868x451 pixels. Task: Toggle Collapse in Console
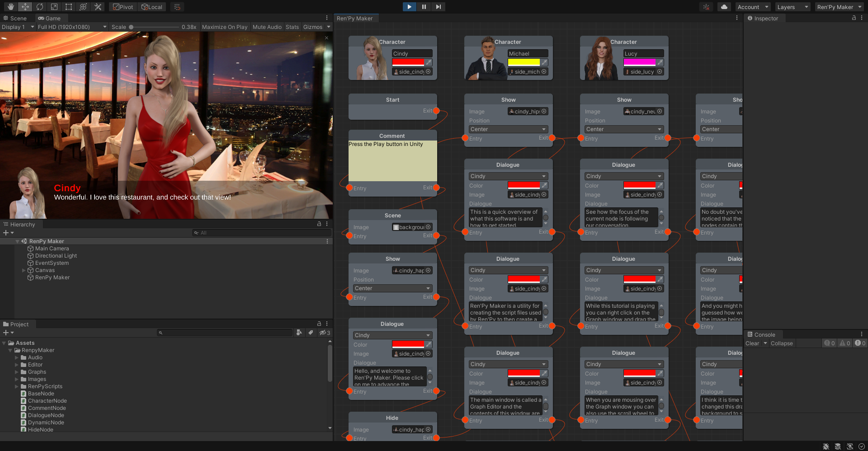pos(782,343)
